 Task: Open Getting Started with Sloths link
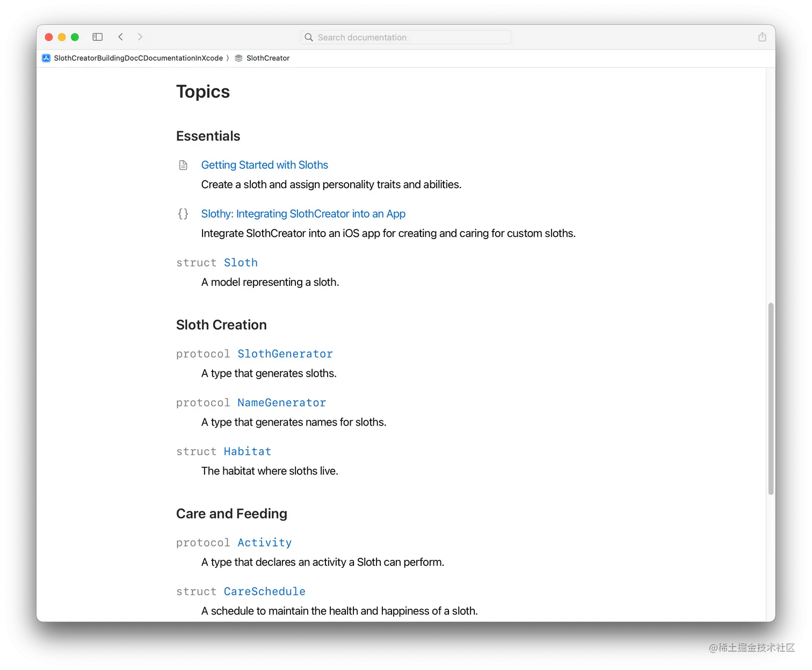coord(264,165)
